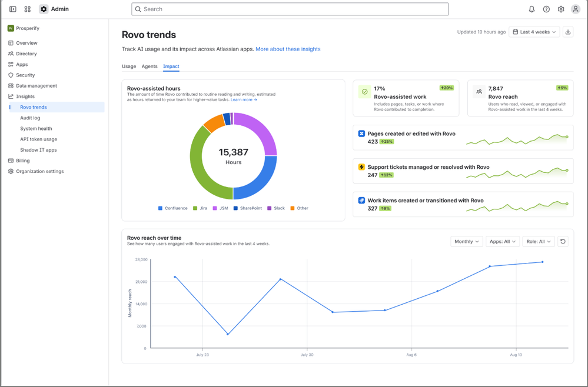Toggle the JSM legend swatch
Screen dimensions: 588x387
tap(215, 208)
